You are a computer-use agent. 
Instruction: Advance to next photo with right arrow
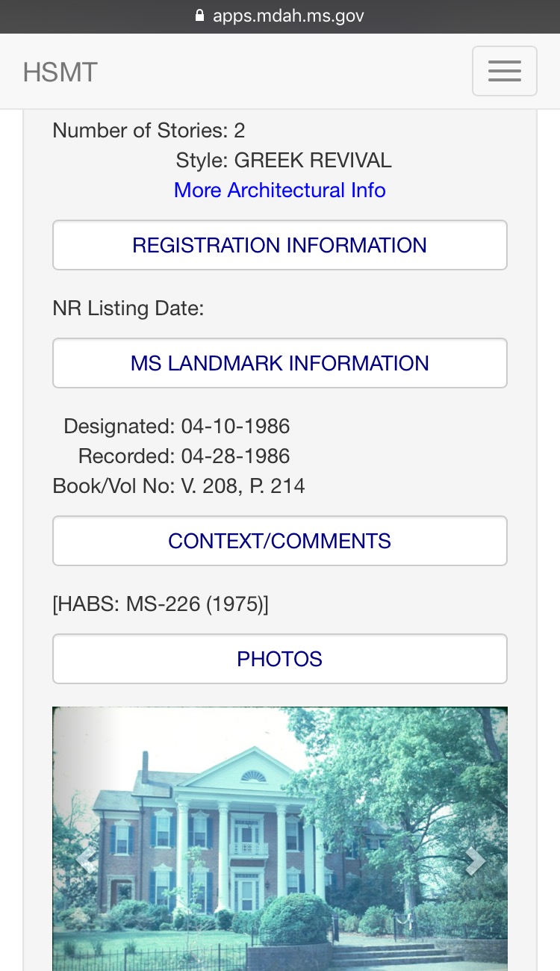click(474, 860)
